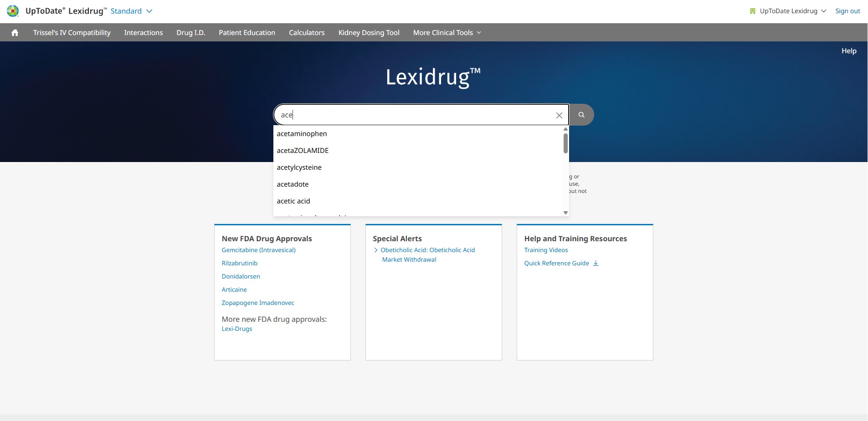Image resolution: width=868 pixels, height=421 pixels.
Task: Open the More Clinical Tools dropdown
Action: coord(447,33)
